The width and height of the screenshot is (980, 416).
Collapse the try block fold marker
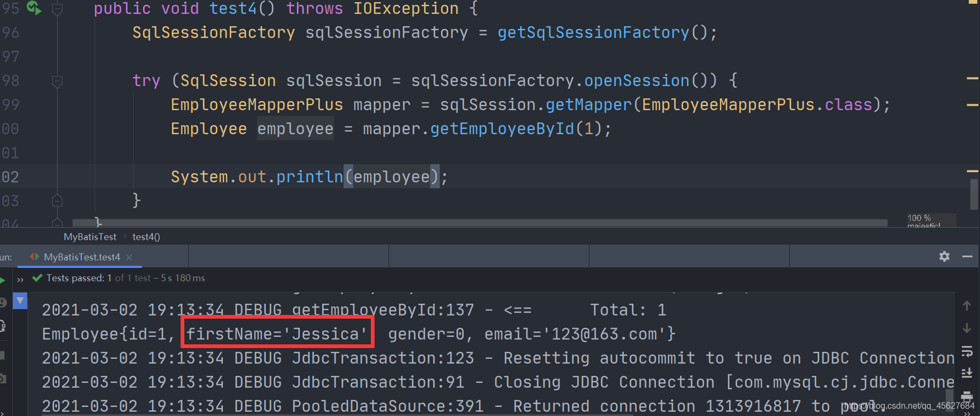[57, 81]
